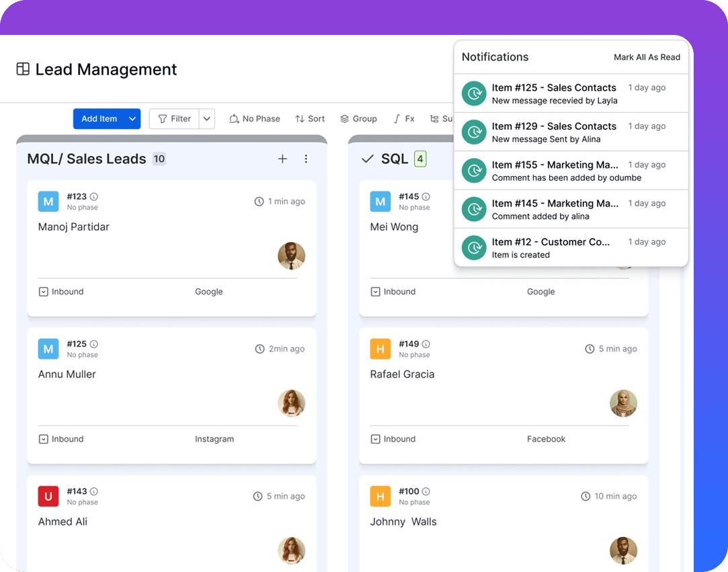Image resolution: width=728 pixels, height=572 pixels.
Task: Click the info icon next to #100
Action: [426, 491]
